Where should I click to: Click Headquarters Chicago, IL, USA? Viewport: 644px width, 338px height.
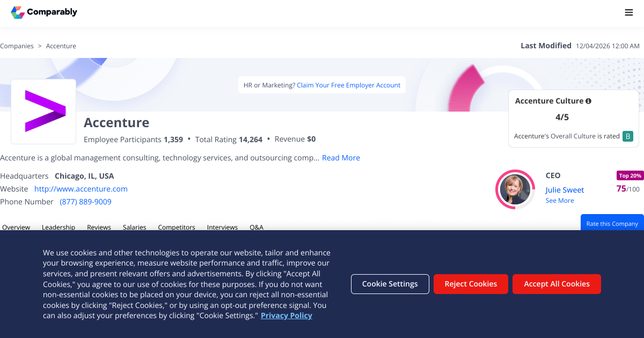[x=57, y=176]
